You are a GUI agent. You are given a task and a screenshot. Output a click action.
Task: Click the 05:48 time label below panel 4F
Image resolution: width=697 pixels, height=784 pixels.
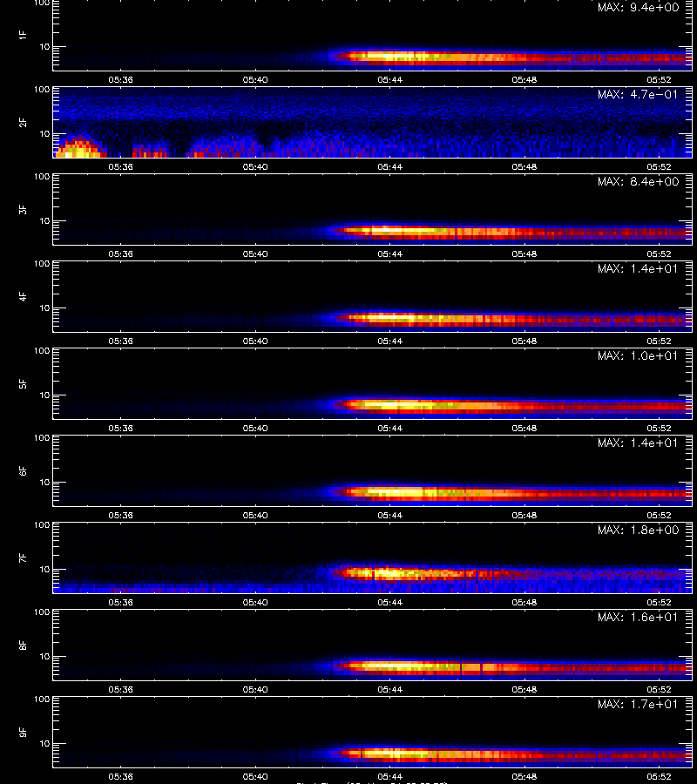coord(524,341)
